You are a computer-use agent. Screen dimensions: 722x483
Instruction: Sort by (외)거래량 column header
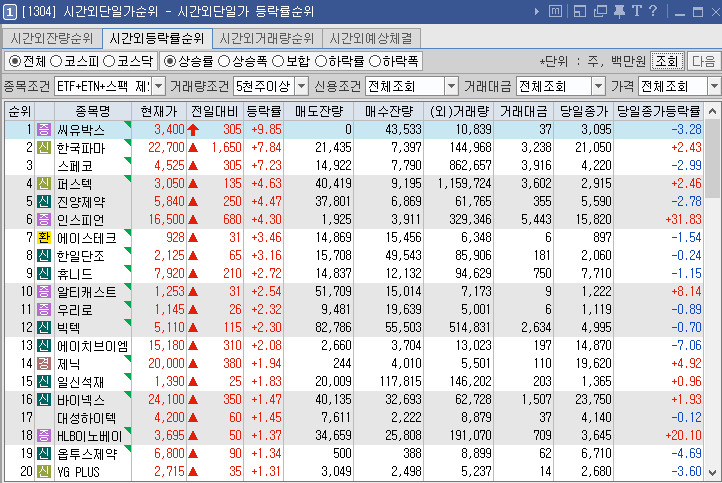[458, 111]
